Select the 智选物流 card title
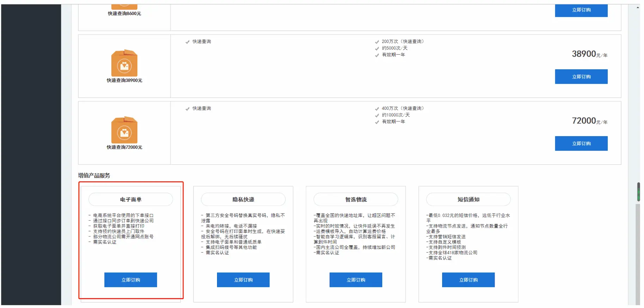 coord(356,200)
